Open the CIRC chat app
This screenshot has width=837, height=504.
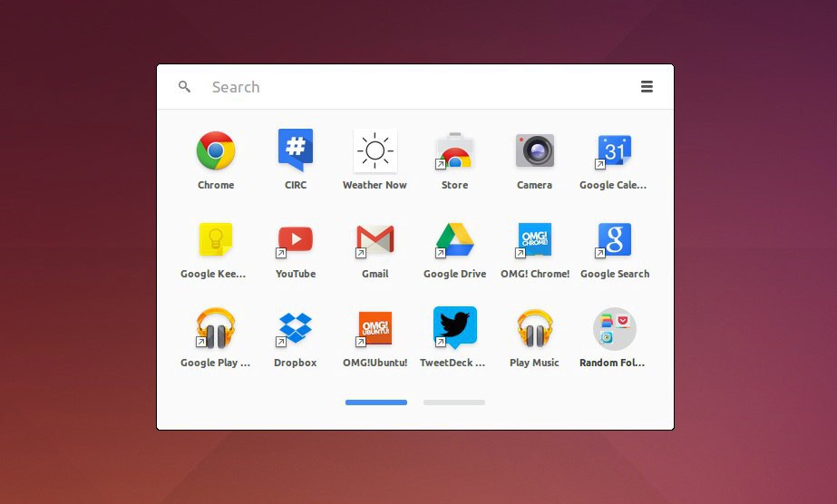point(296,150)
